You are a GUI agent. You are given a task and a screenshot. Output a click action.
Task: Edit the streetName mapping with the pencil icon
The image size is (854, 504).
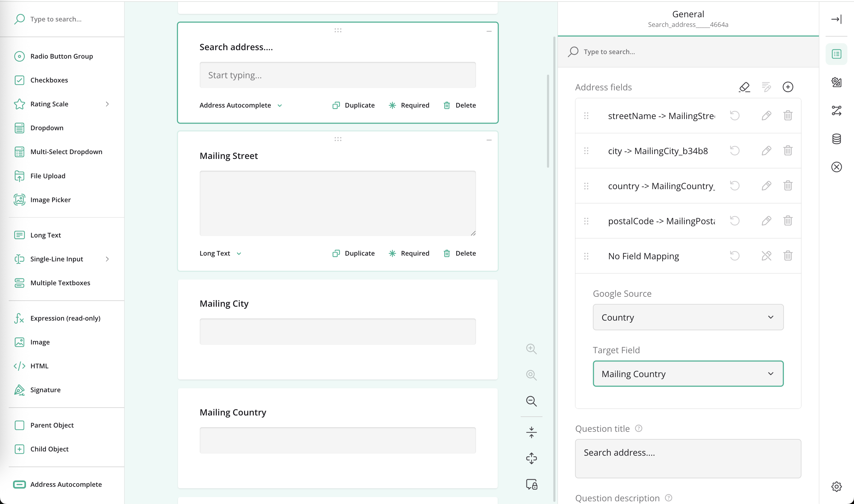[766, 115]
